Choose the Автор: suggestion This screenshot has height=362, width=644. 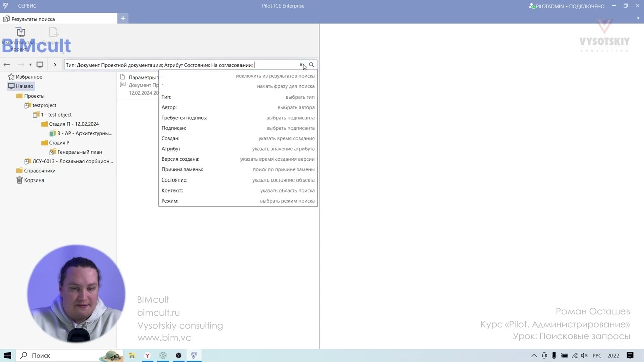click(x=238, y=107)
